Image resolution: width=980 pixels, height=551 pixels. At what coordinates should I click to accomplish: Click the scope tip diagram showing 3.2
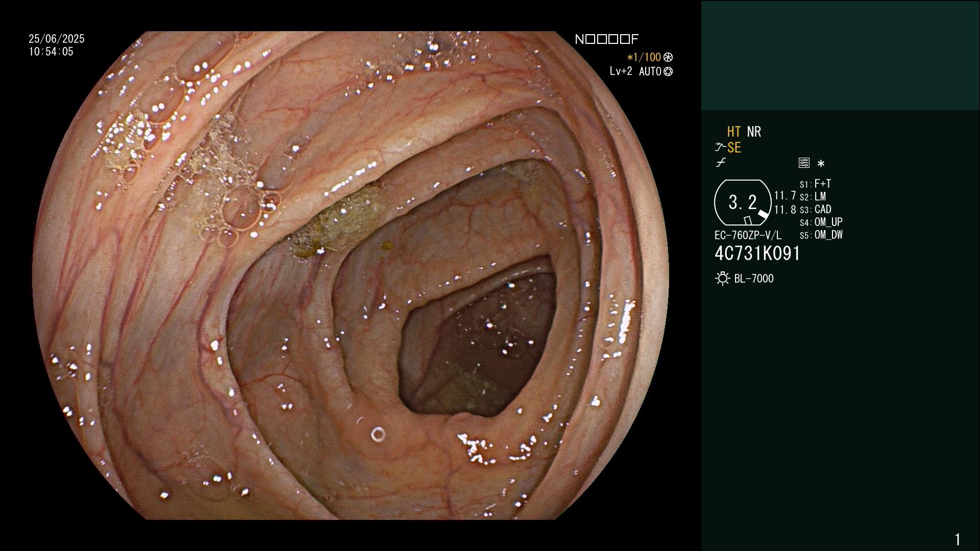(x=743, y=203)
